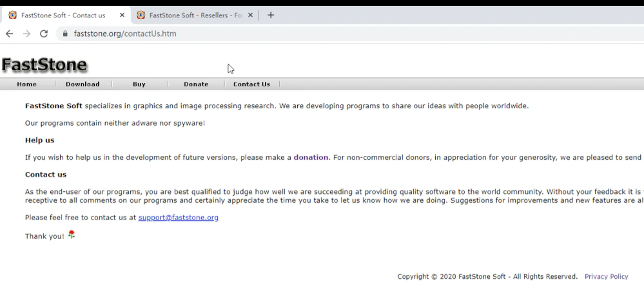
Task: Click the support@faststone.org email link
Action: [178, 218]
